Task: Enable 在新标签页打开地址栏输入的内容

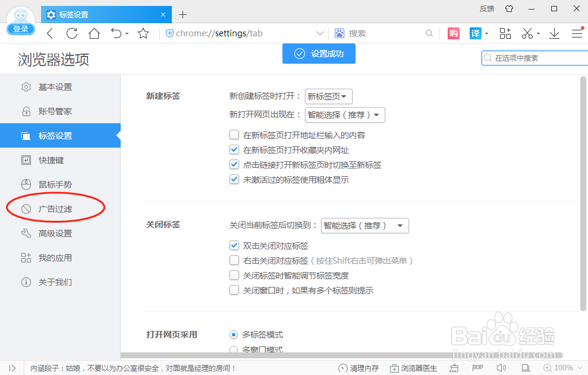Action: click(x=234, y=135)
